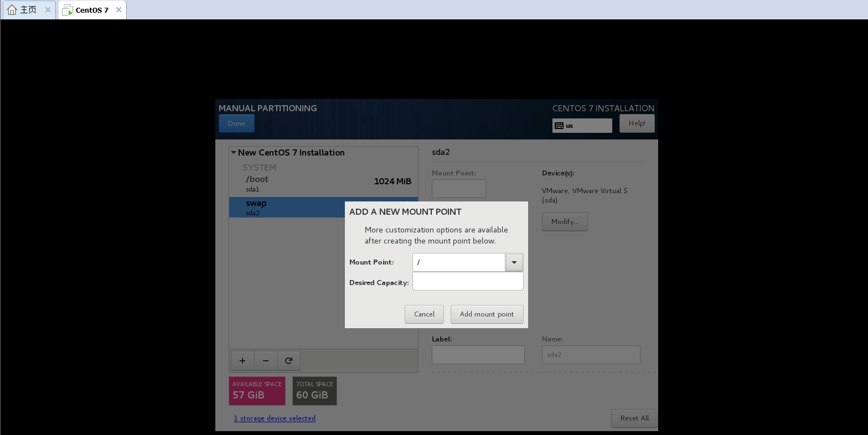Image resolution: width=868 pixels, height=435 pixels.
Task: Select the /boot partition row
Action: pos(323,184)
